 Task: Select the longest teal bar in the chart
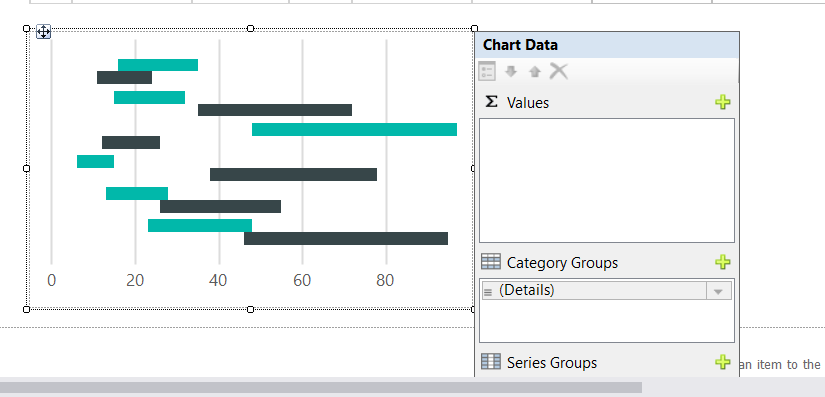click(354, 129)
